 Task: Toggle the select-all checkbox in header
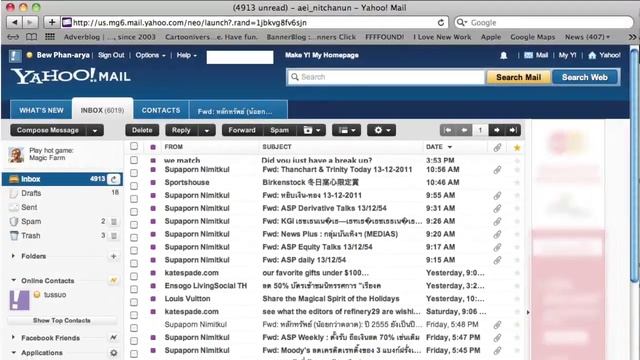click(134, 146)
